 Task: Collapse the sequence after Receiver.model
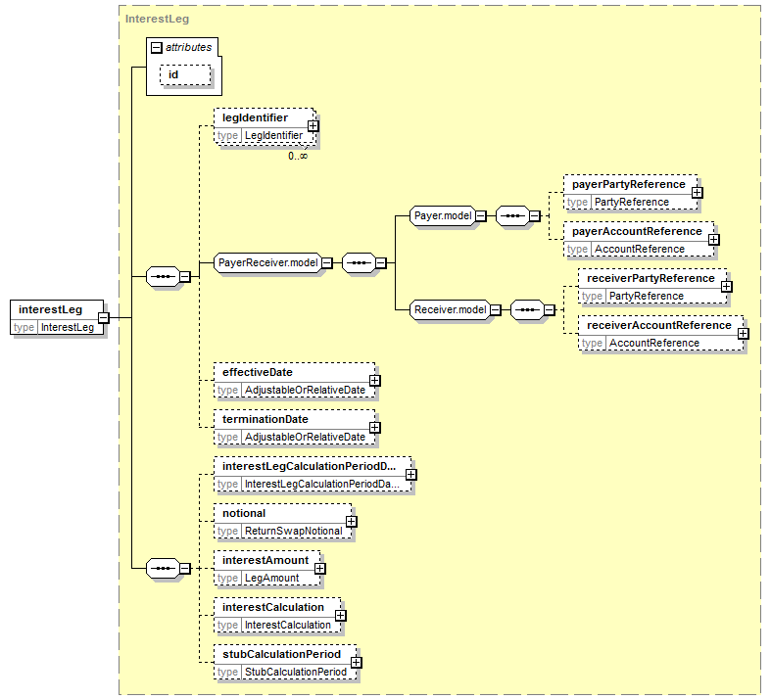[x=550, y=310]
